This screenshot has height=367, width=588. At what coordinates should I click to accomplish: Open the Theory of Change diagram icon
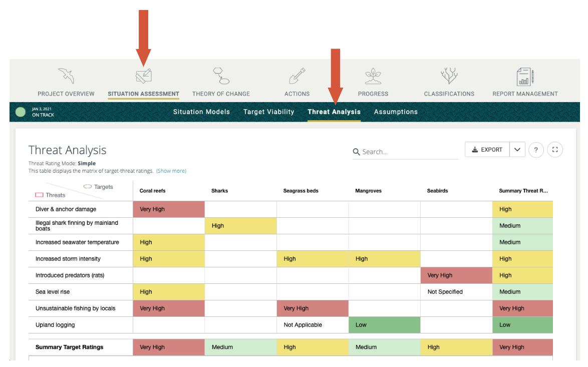pos(221,76)
